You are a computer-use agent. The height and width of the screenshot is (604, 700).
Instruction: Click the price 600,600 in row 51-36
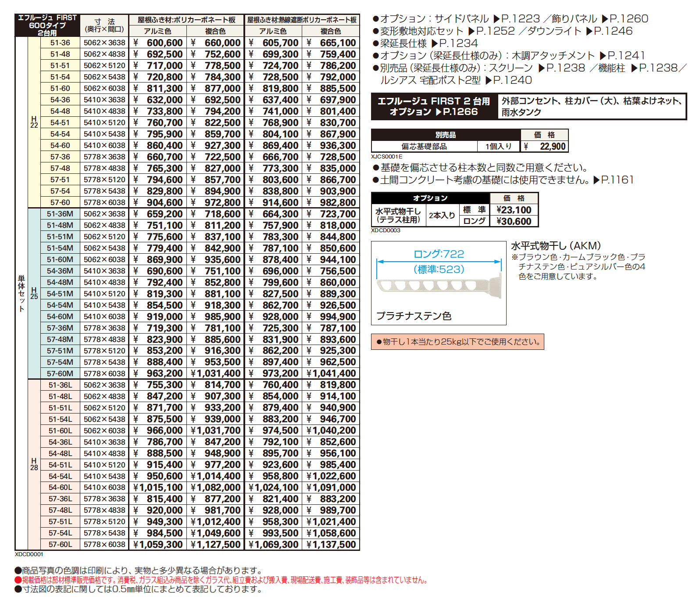click(x=164, y=43)
